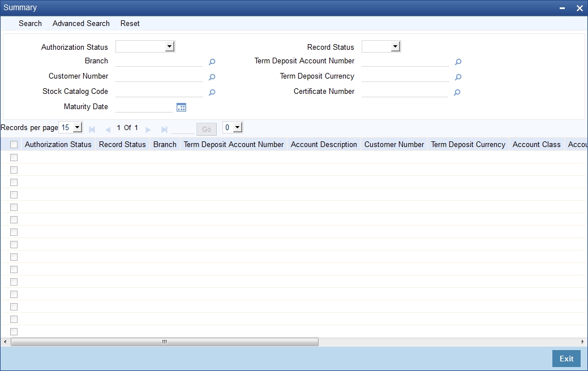Click Search in the toolbar

click(31, 23)
